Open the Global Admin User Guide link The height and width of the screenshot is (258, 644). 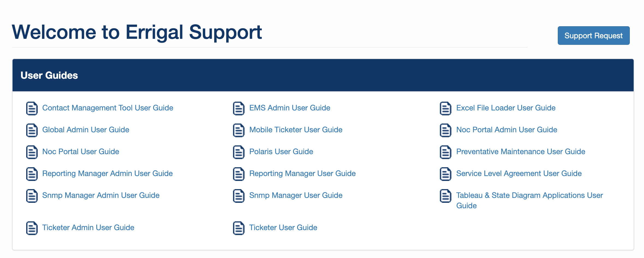[85, 130]
